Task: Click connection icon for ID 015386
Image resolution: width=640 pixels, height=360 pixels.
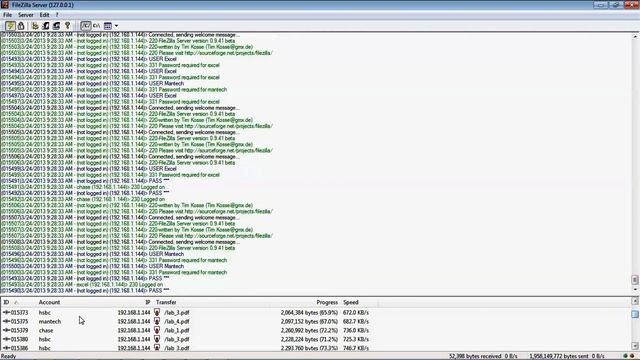Action: point(6,348)
